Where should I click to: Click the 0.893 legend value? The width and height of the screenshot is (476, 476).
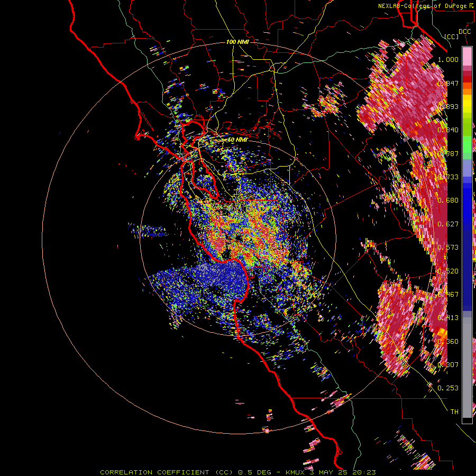(448, 106)
